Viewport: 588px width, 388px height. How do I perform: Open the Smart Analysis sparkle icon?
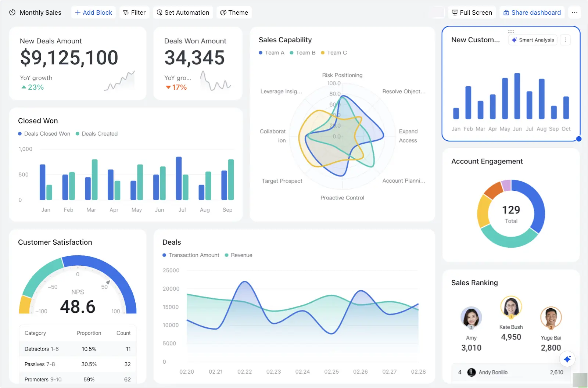514,40
